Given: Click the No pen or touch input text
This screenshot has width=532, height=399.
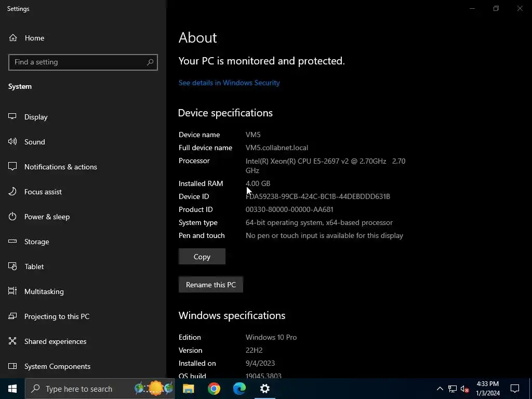Looking at the screenshot, I should point(324,236).
